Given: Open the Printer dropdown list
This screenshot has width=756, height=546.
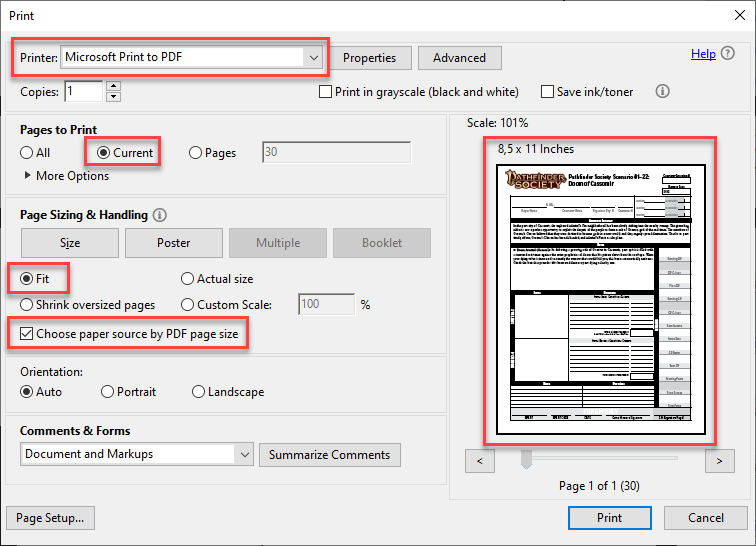Looking at the screenshot, I should click(x=314, y=58).
